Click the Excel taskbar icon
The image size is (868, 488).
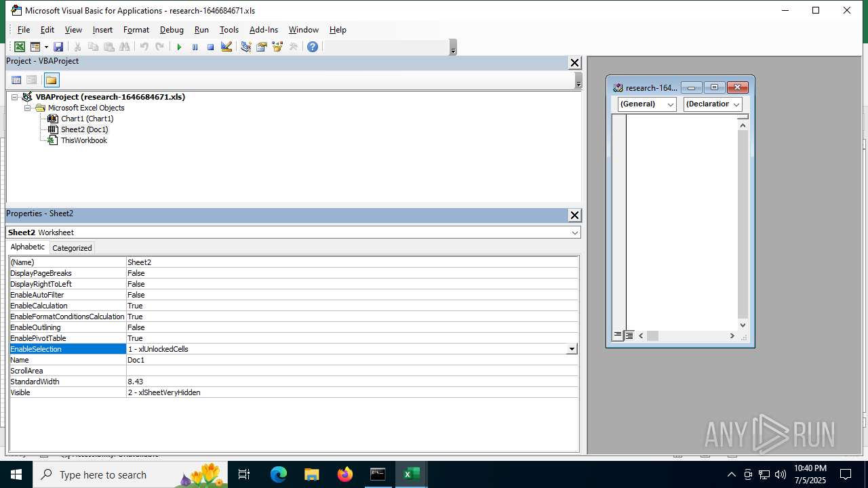tap(411, 474)
